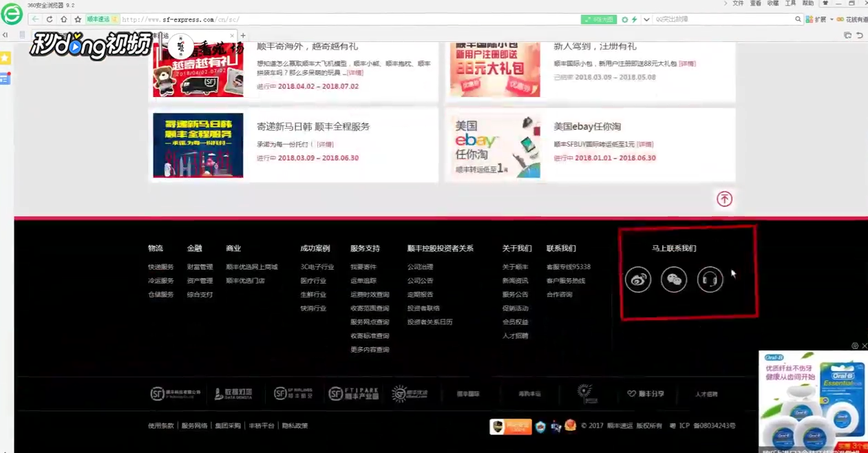Click the 顺丰优选 sun logo
The image size is (868, 453).
[410, 394]
